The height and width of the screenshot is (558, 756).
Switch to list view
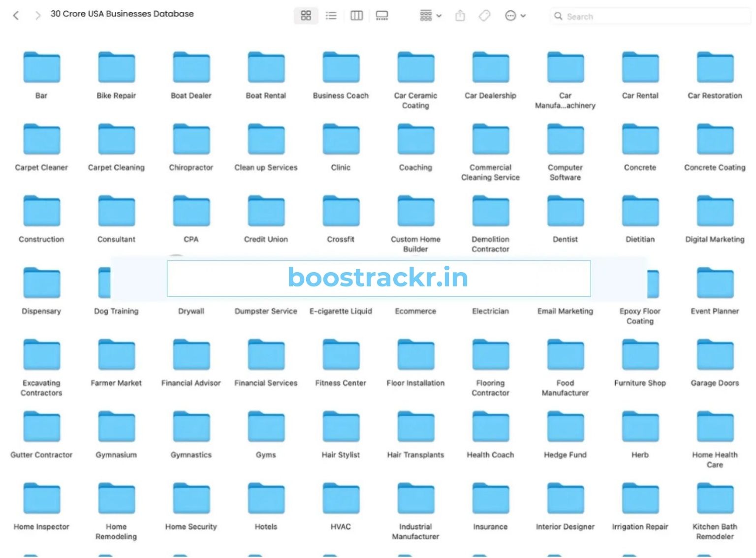coord(331,16)
